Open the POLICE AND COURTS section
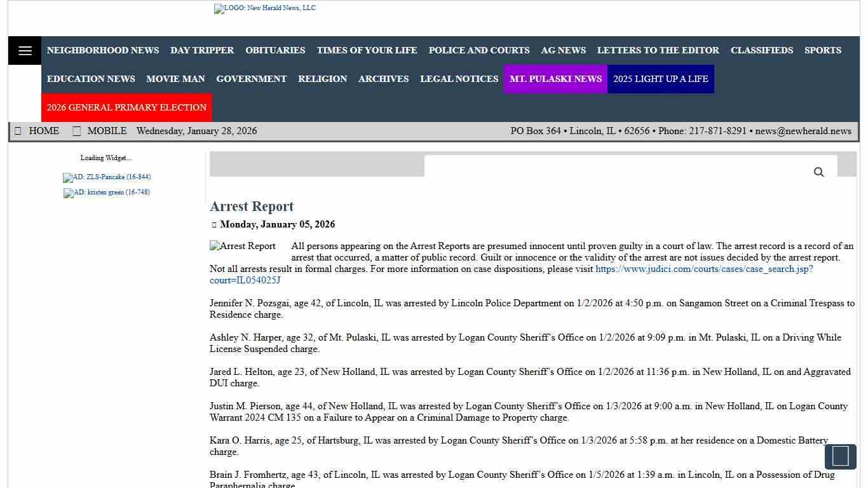The height and width of the screenshot is (488, 868). (x=479, y=50)
